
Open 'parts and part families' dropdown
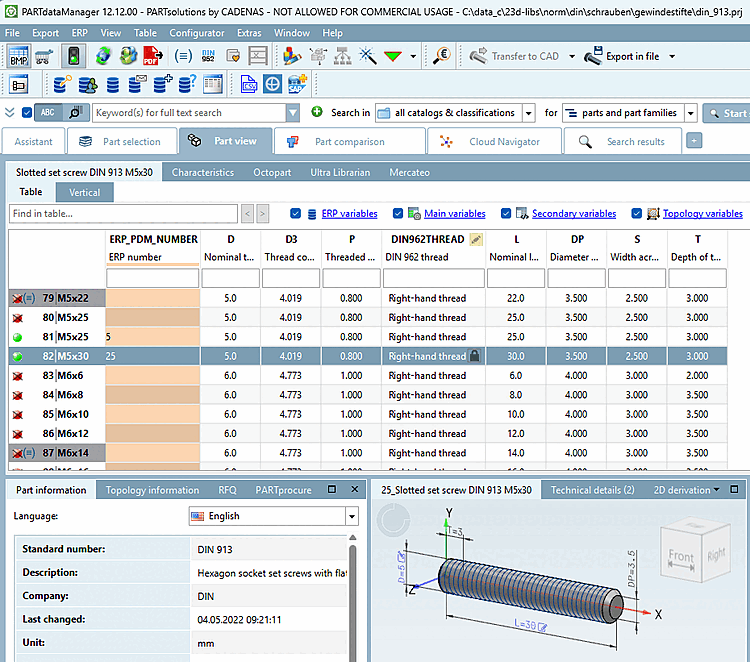coord(691,113)
